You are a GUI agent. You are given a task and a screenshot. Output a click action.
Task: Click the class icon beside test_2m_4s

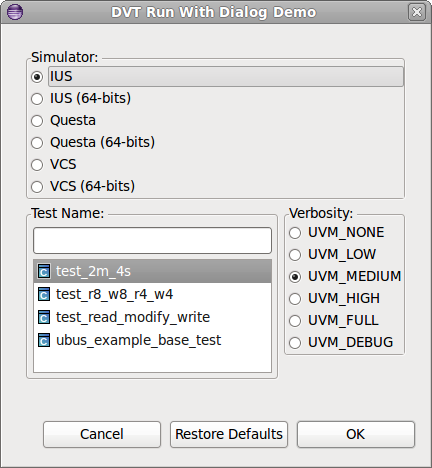(44, 271)
